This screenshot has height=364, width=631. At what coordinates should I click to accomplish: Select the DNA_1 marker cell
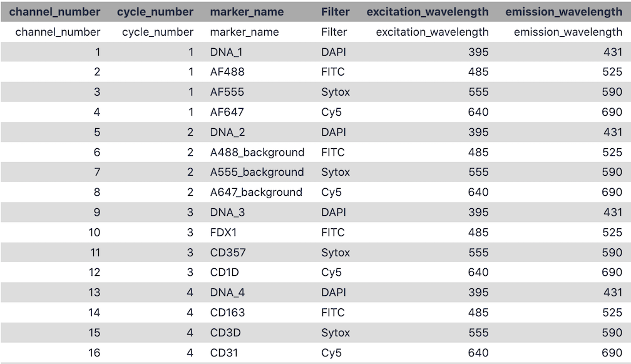(226, 52)
